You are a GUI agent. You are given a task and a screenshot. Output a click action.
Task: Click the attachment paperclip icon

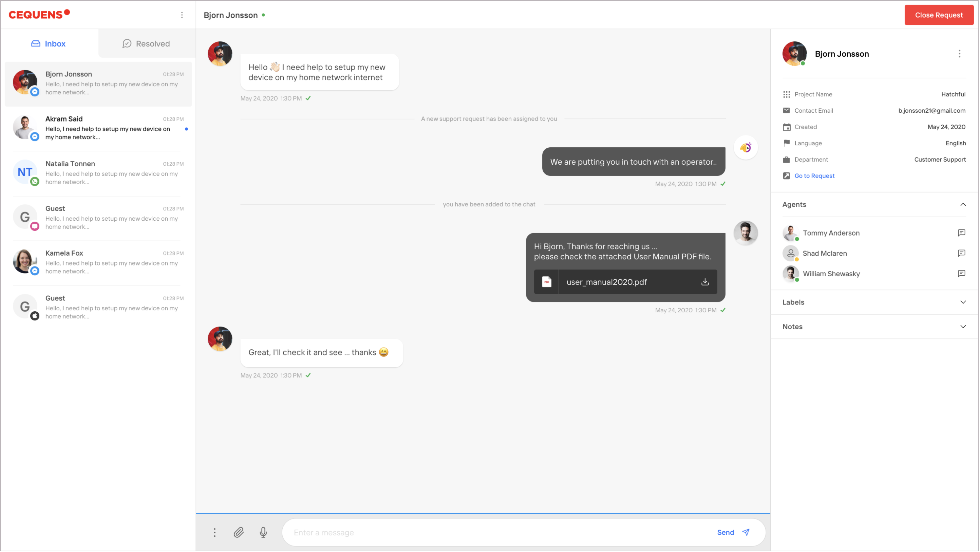239,532
